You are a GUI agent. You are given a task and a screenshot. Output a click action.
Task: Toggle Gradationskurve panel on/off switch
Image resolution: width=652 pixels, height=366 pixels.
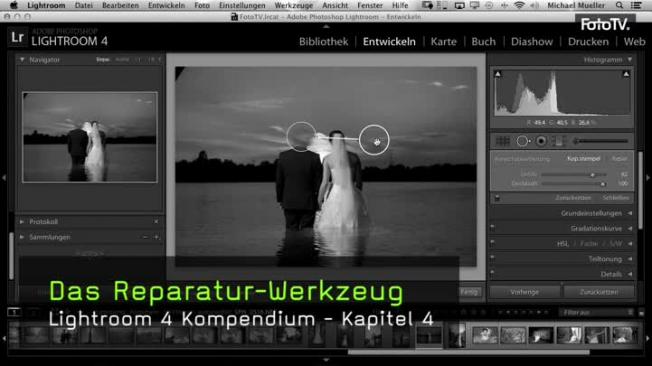coord(493,228)
